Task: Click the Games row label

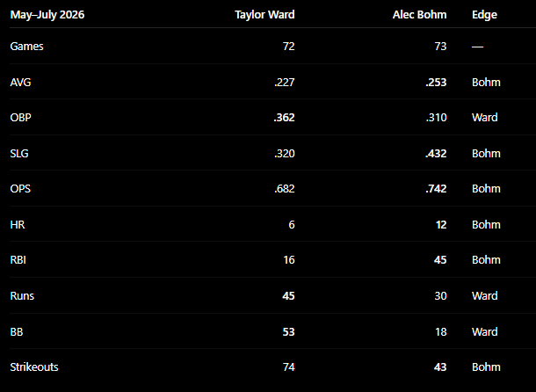Action: click(x=26, y=47)
